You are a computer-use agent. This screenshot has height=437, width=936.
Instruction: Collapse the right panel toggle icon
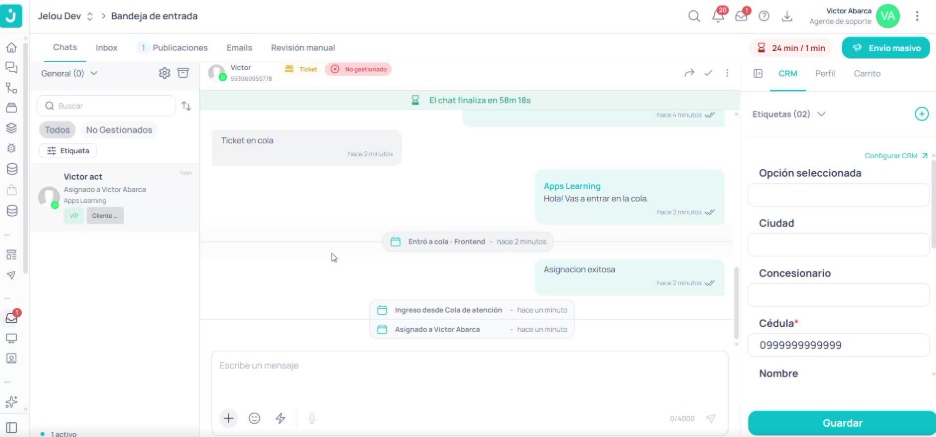tap(758, 73)
